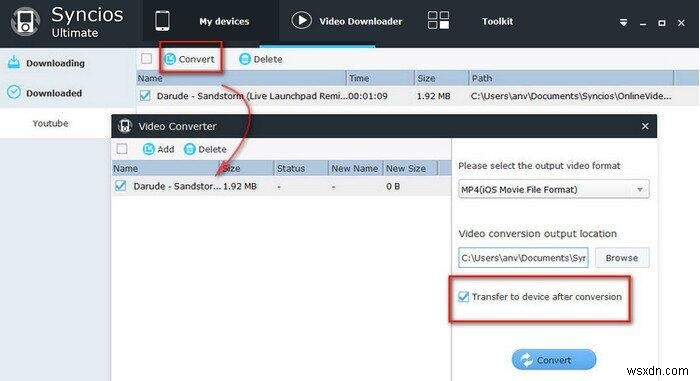This screenshot has height=381, width=700.
Task: Click the Video Converter title icon
Action: click(x=125, y=126)
